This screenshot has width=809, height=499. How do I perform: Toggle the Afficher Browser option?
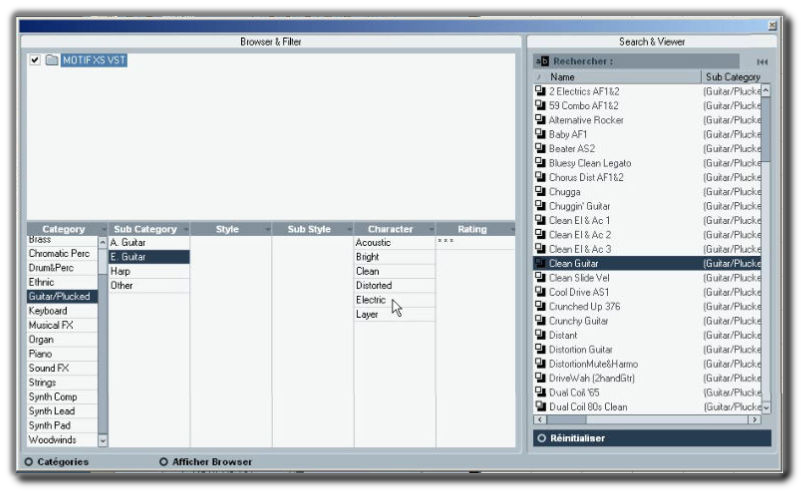(x=163, y=462)
